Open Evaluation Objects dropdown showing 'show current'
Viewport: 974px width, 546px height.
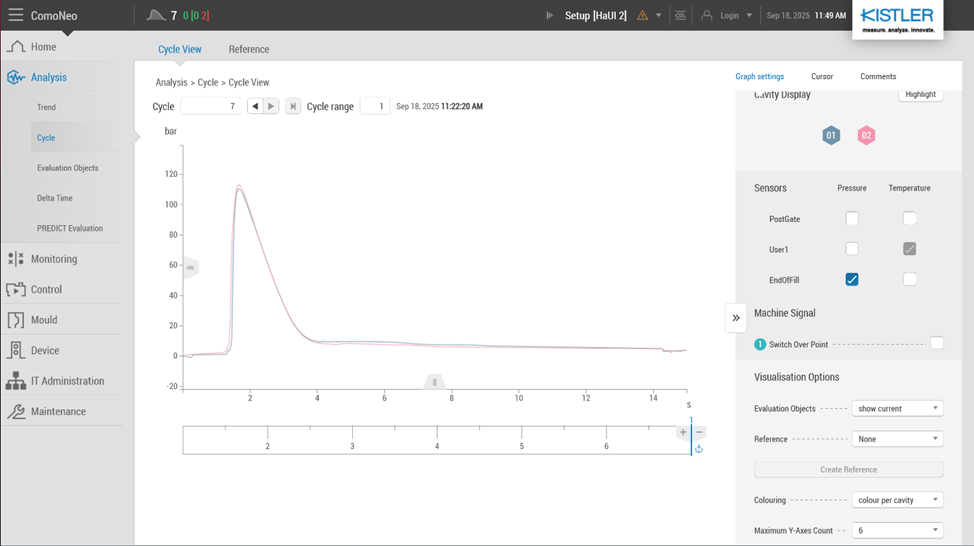tap(897, 408)
